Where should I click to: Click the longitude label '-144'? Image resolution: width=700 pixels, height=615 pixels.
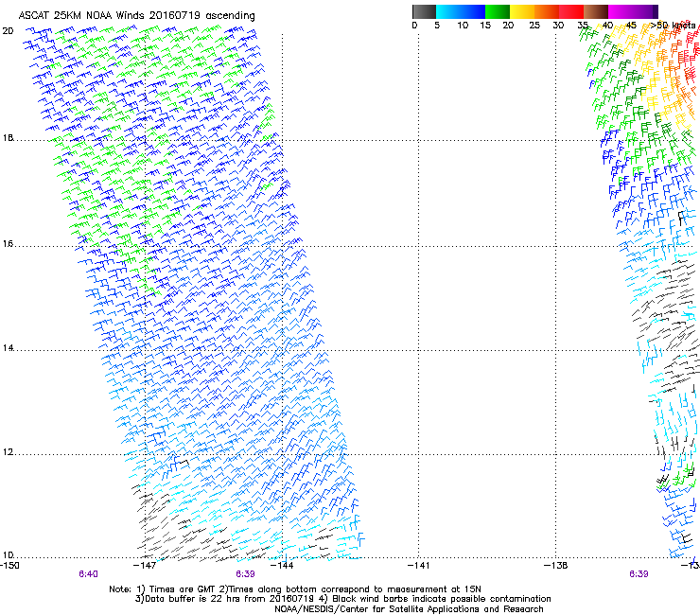(x=282, y=566)
